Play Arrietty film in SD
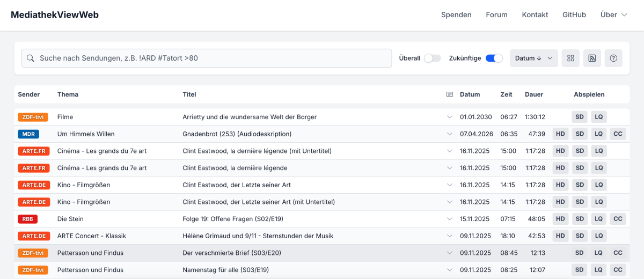Viewport: 644px width, 279px height. (580, 117)
